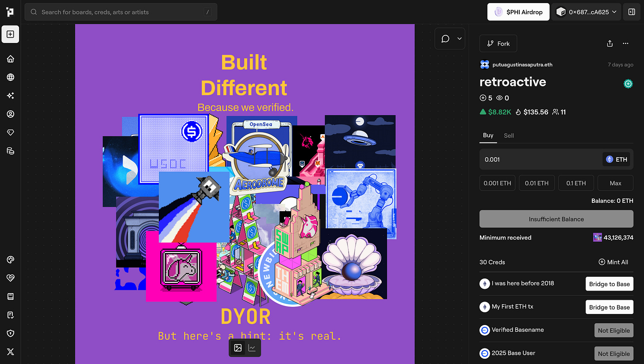
Task: Click the '30 Creds' label
Action: (x=492, y=262)
